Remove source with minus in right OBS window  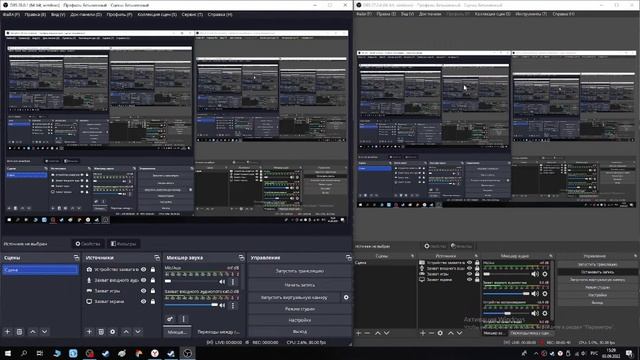(x=431, y=333)
